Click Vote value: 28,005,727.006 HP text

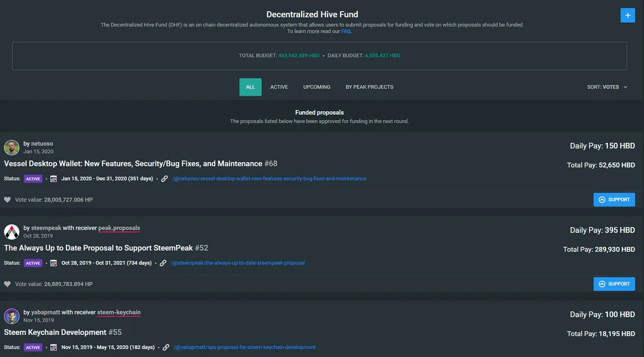(54, 200)
